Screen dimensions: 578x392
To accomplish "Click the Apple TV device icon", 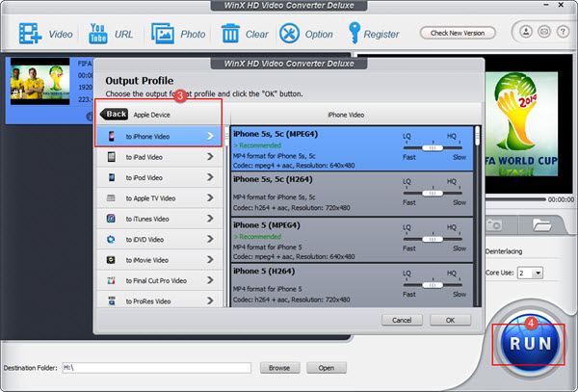I will (111, 198).
